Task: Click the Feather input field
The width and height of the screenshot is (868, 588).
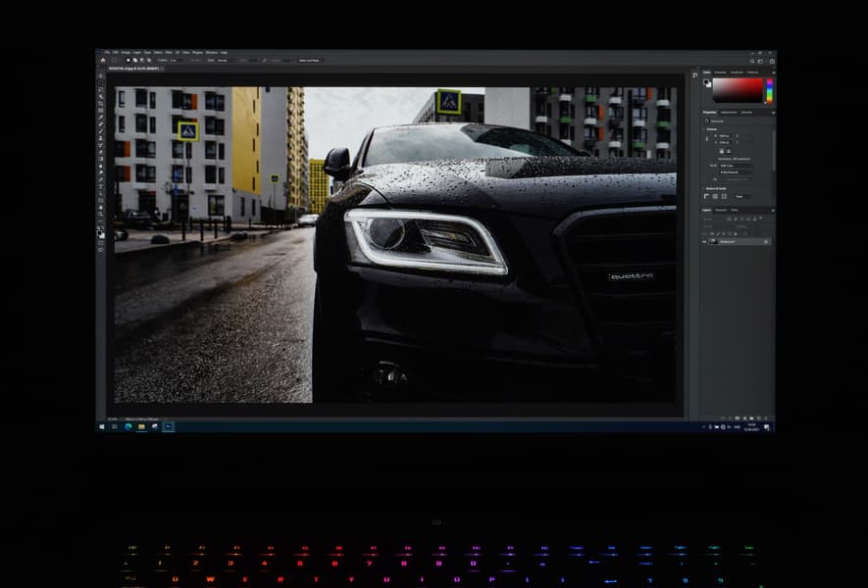Action: tap(176, 61)
